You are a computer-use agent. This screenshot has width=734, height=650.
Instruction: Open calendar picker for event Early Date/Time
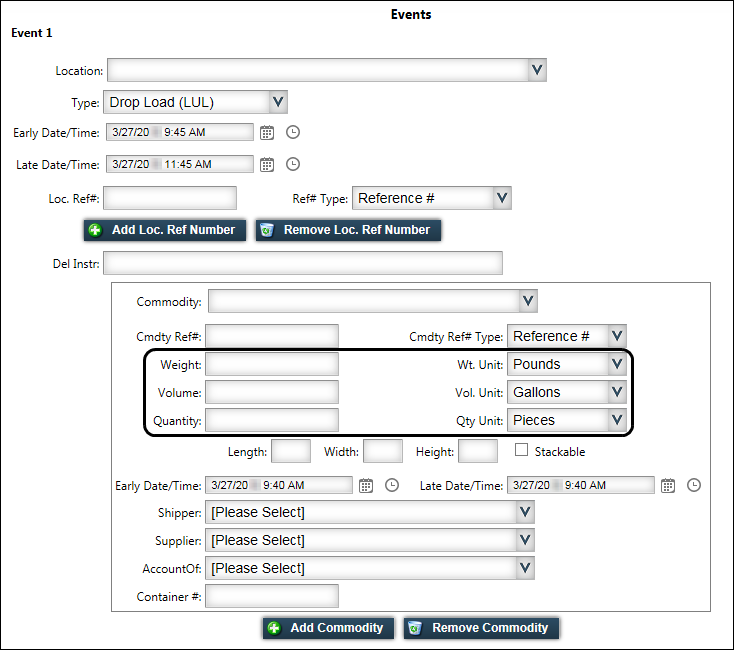267,133
